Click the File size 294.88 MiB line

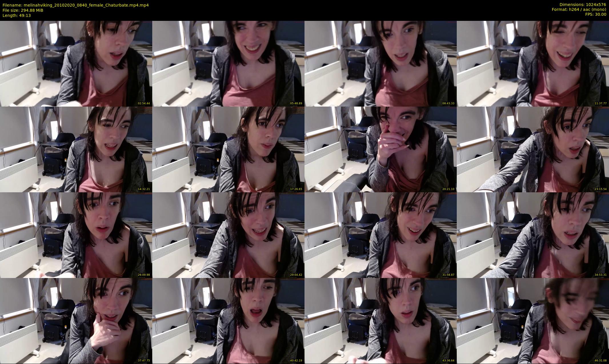[x=23, y=10]
